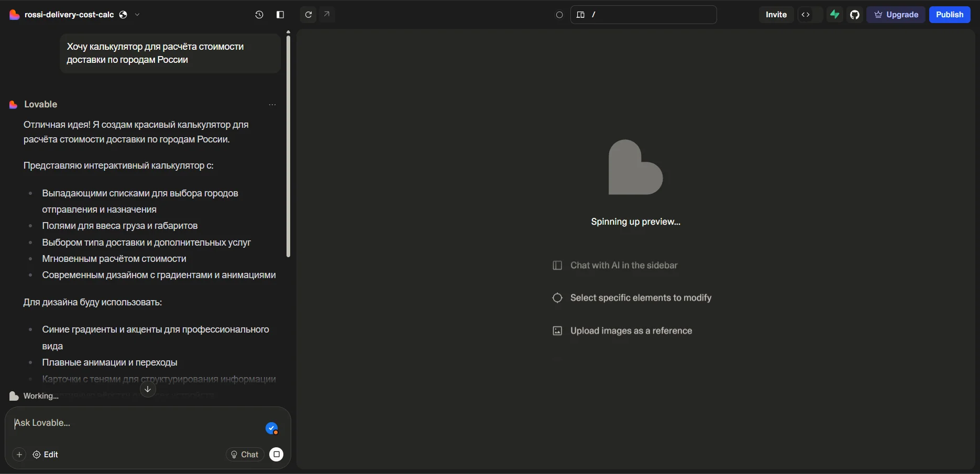Click the project name rossi-delivery-cost-calc
The image size is (980, 474).
(69, 15)
